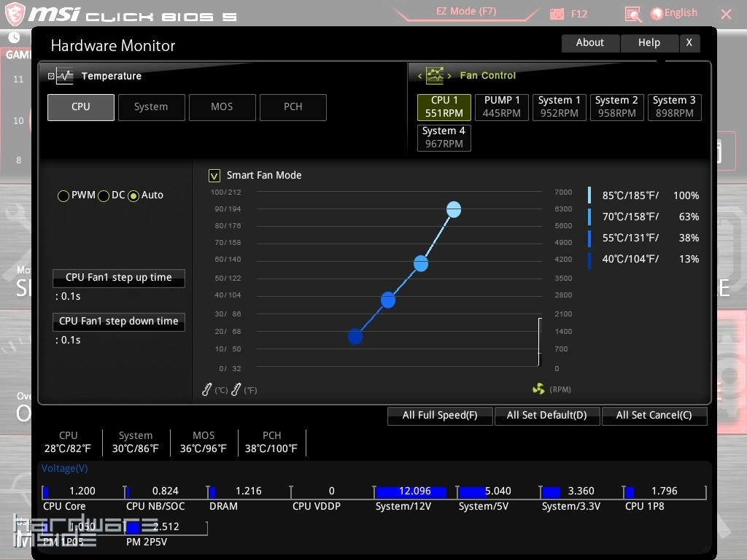Select CPU 1 fan 551RPM

(x=444, y=107)
